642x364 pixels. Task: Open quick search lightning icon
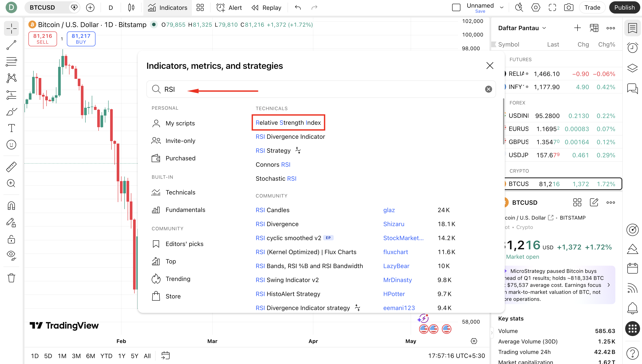click(x=519, y=7)
